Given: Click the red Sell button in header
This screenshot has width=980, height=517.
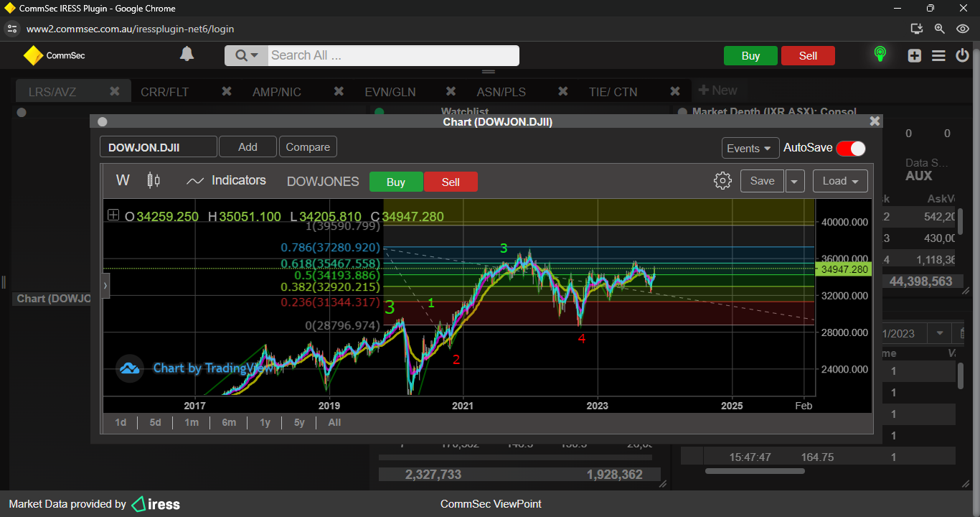Looking at the screenshot, I should pos(808,56).
